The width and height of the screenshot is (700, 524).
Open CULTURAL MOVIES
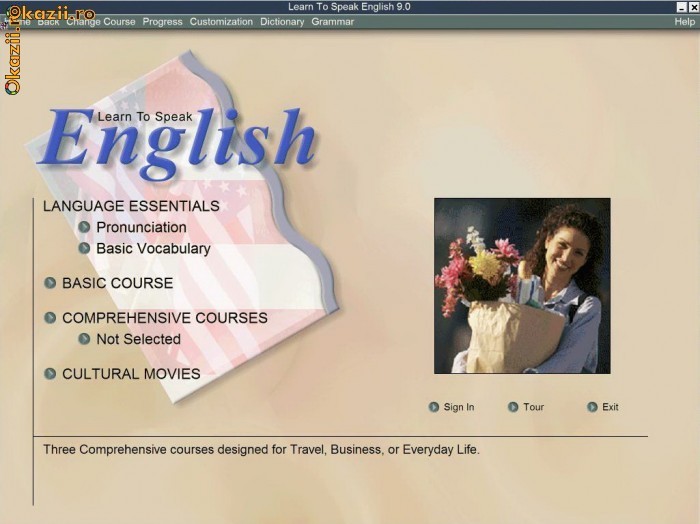[x=131, y=374]
